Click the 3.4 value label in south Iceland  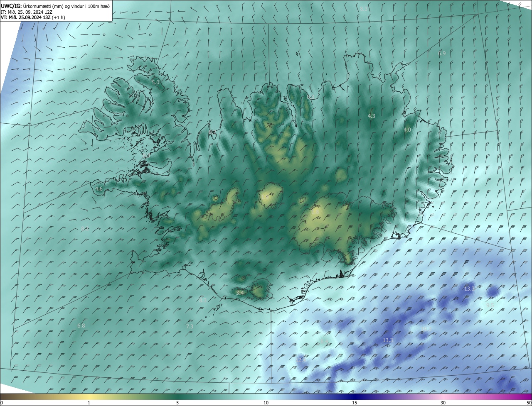pos(240,293)
